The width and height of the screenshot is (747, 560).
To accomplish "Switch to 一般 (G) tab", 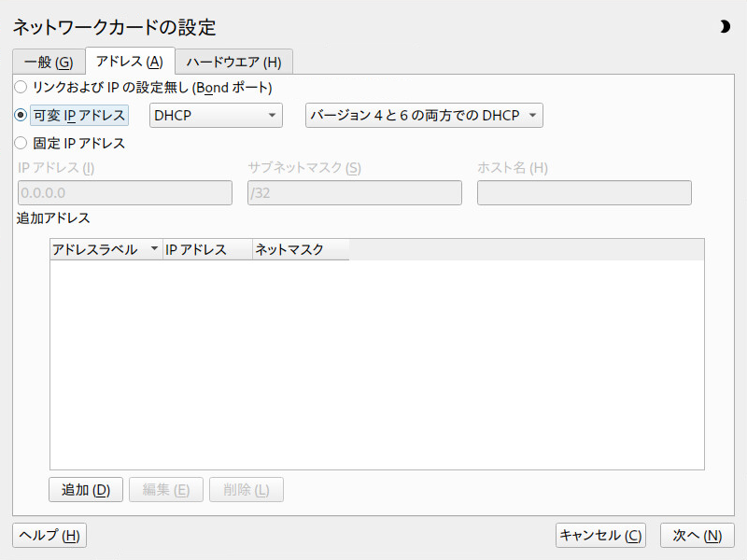I will point(49,62).
